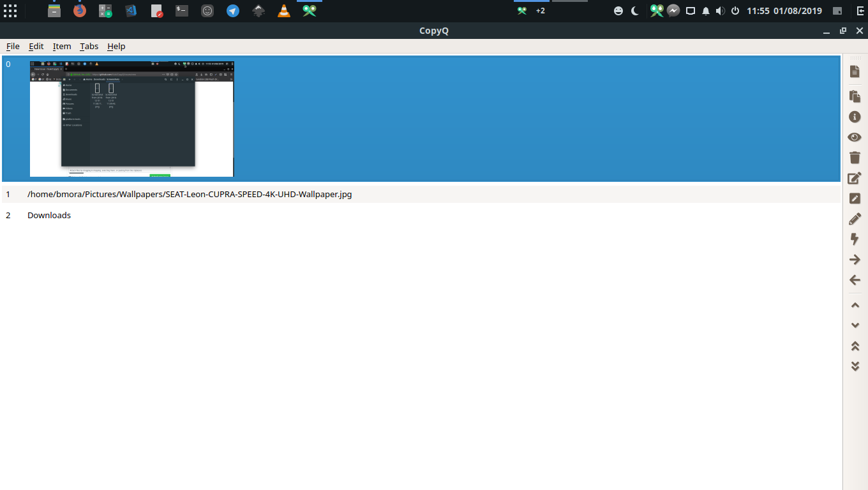Click the paste items clipboard icon

coord(855,96)
